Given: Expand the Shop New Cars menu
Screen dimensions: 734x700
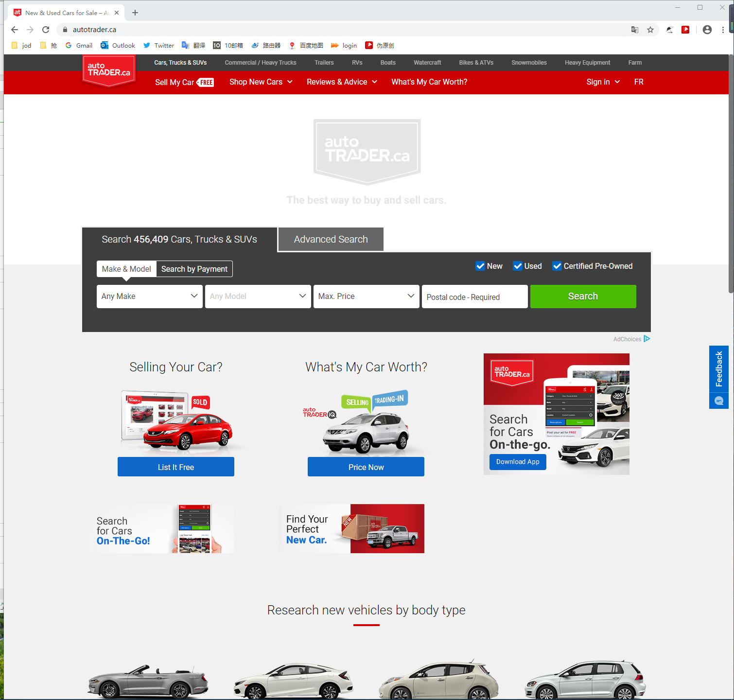Looking at the screenshot, I should [261, 82].
